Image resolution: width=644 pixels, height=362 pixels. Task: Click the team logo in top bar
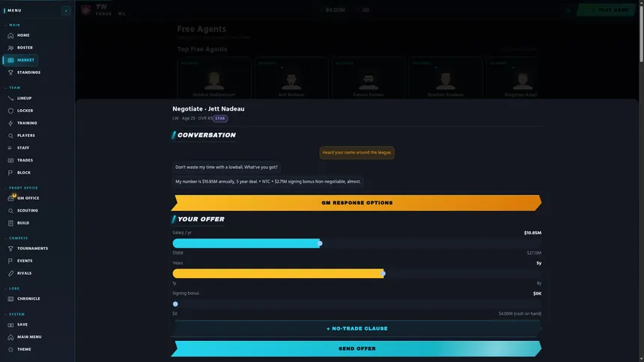click(86, 10)
